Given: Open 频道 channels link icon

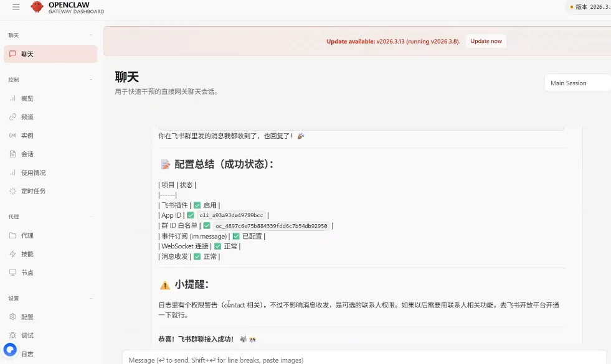Looking at the screenshot, I should tap(12, 117).
